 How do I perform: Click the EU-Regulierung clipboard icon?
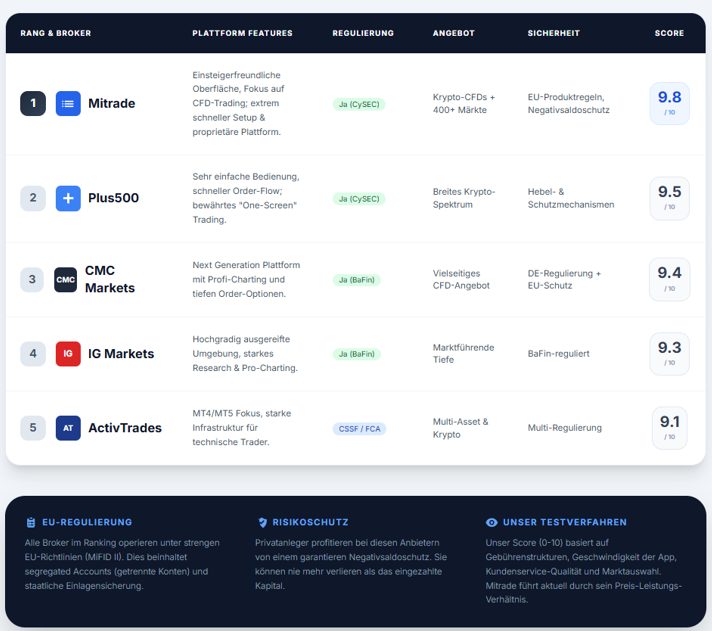click(x=31, y=522)
